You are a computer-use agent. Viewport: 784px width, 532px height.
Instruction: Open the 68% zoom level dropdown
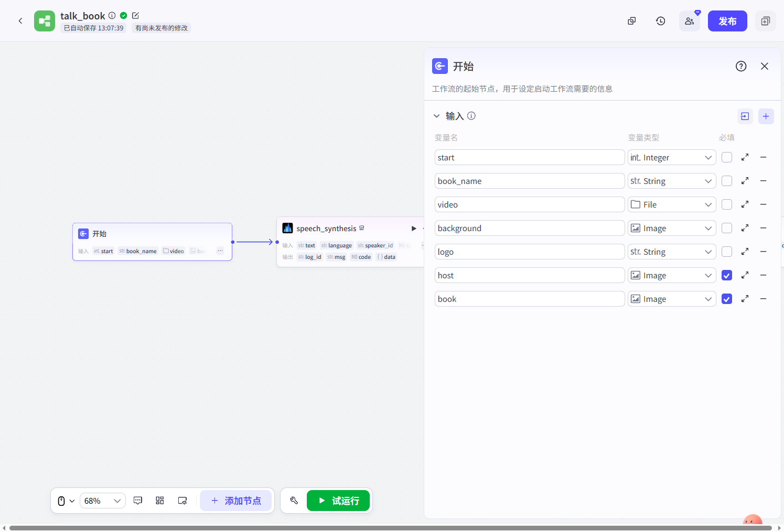[103, 501]
